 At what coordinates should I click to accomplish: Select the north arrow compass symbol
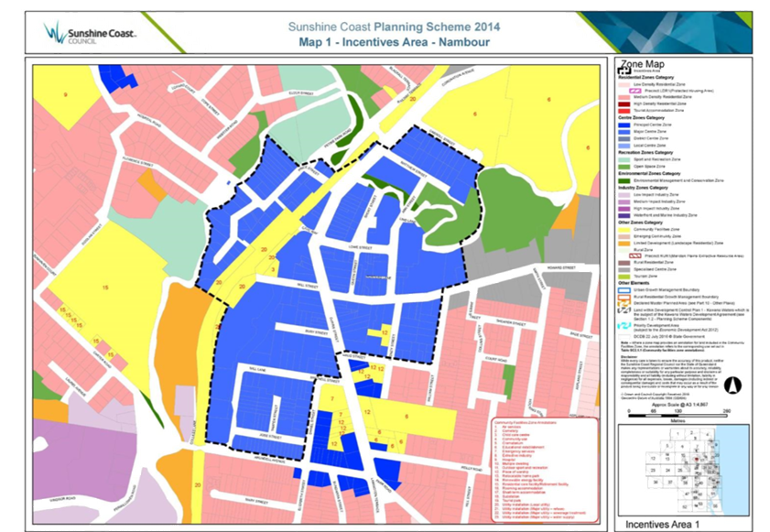click(733, 385)
